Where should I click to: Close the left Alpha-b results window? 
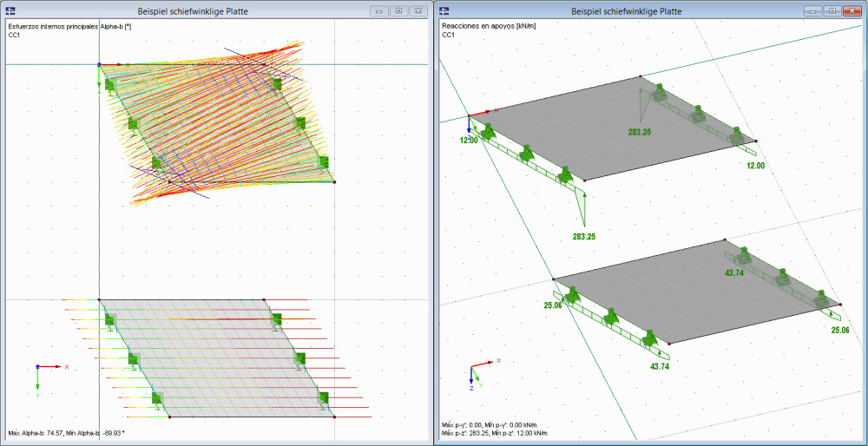(419, 11)
